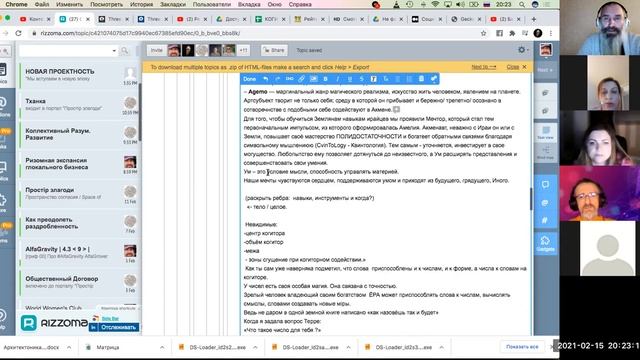640x360 pixels.
Task: Toggle bold formatting in editor toolbar
Action: (x=325, y=79)
